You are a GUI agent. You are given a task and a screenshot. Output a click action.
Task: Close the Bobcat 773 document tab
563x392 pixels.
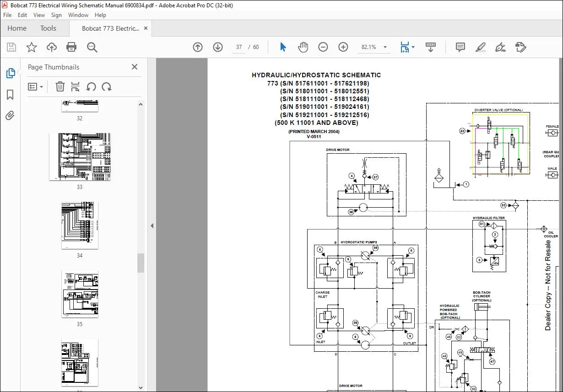click(x=146, y=28)
